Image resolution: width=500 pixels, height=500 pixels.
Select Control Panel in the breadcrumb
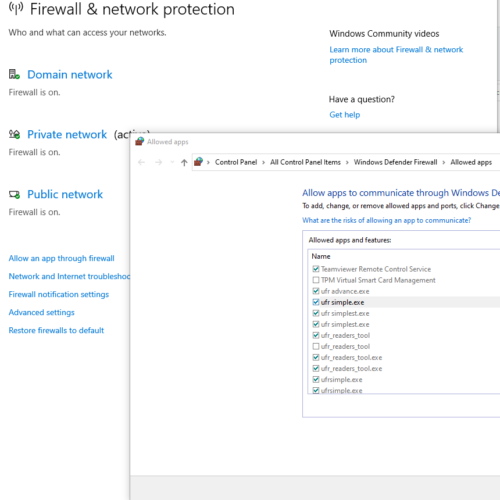[x=236, y=162]
